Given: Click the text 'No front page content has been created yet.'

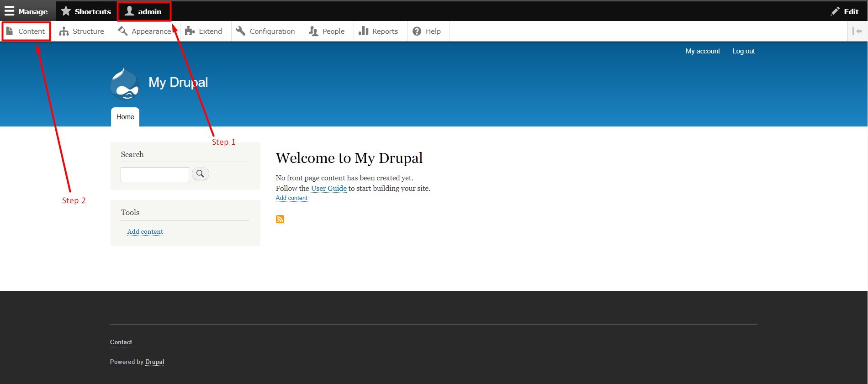Looking at the screenshot, I should 344,178.
